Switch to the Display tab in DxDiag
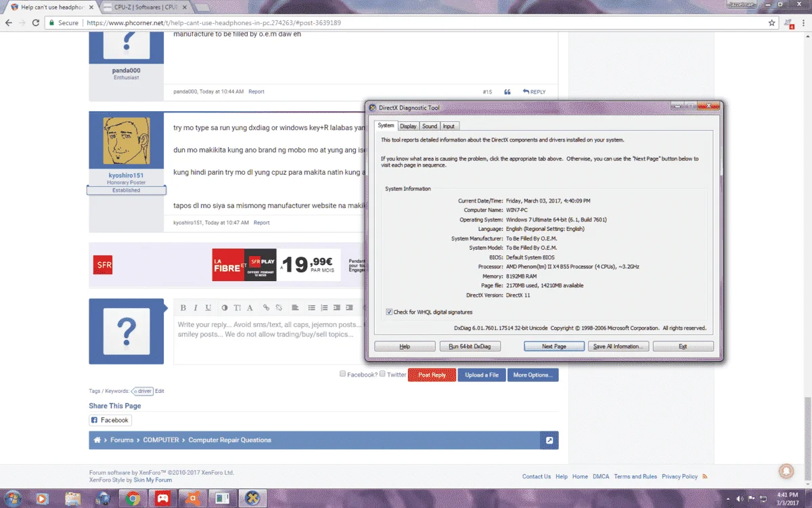This screenshot has width=812, height=508. 408,126
